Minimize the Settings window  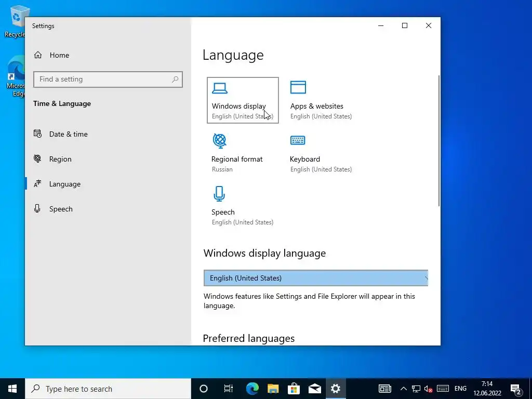381,25
